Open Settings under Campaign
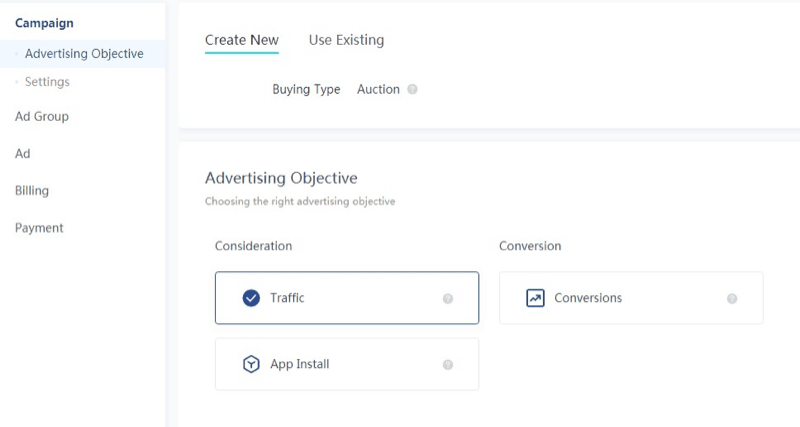 (47, 82)
